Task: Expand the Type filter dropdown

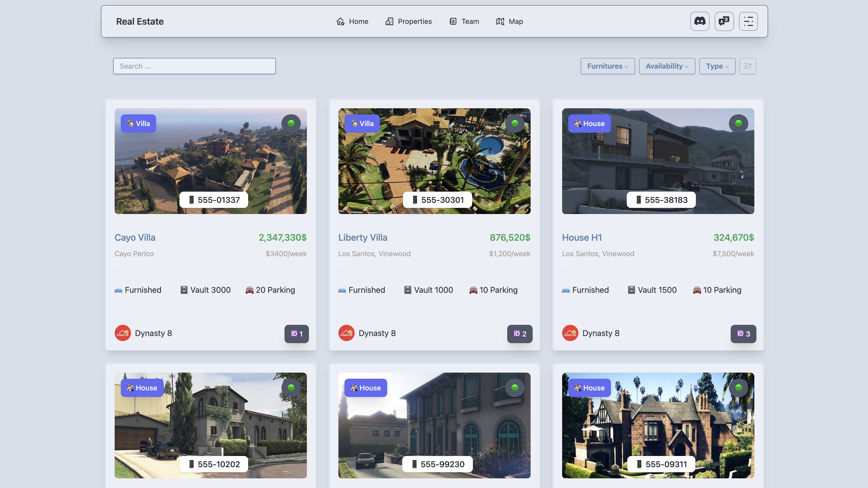Action: 717,66
